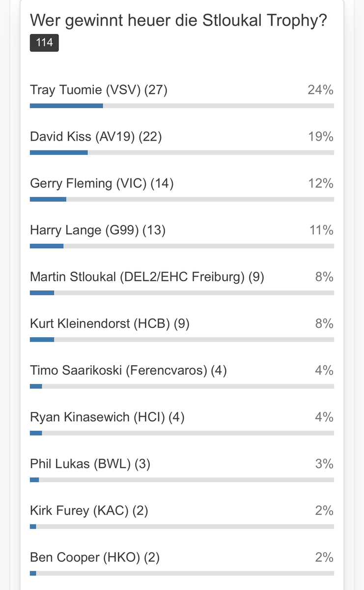Viewport: 364px width, 590px height.
Task: Click the Harry Lange result progress bar
Action: 182,246
